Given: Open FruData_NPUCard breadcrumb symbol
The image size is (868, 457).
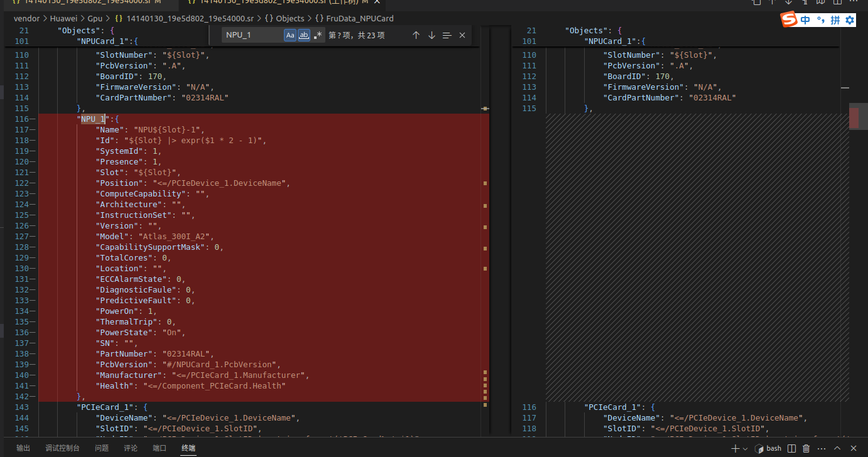Looking at the screenshot, I should [354, 19].
